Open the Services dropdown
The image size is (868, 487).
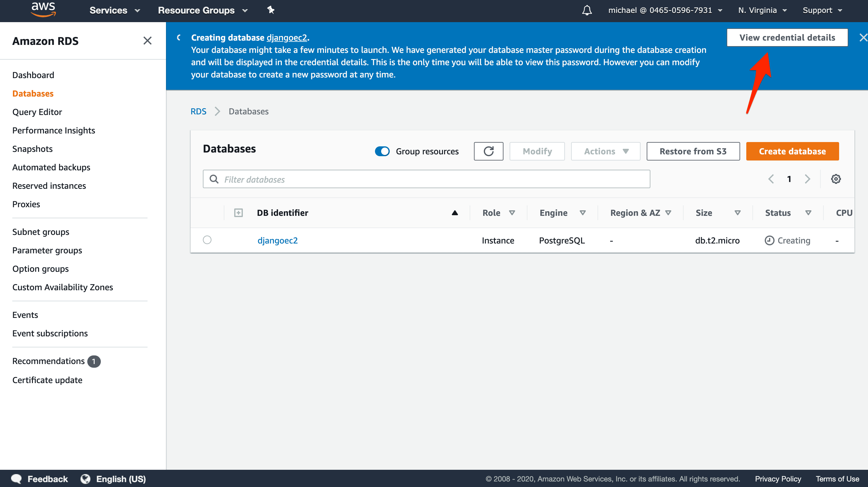pos(115,10)
